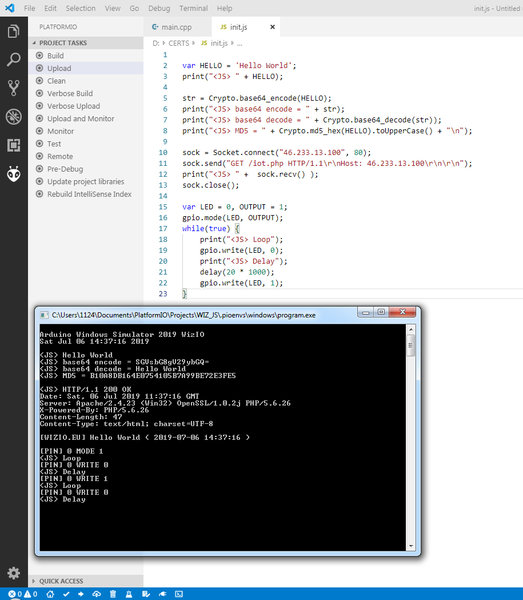Click PlatformIO Test flask icon
The height and width of the screenshot is (600, 523).
[x=129, y=594]
